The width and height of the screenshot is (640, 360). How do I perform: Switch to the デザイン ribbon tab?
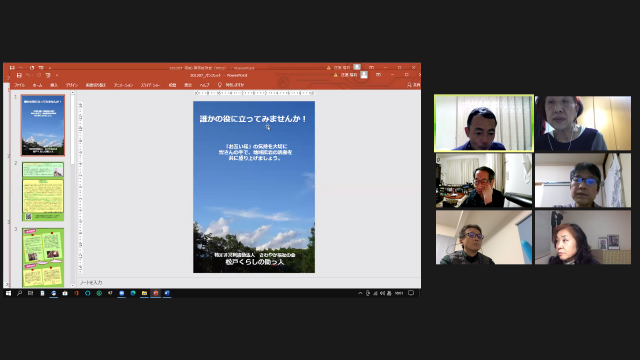[x=72, y=85]
